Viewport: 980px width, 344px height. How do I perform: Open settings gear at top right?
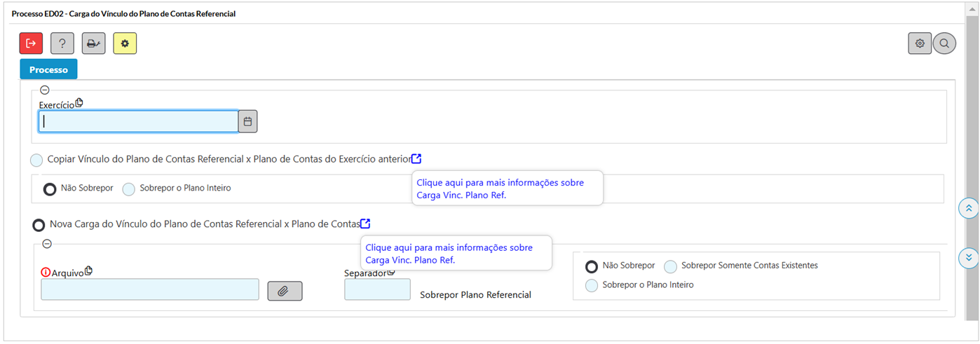(920, 43)
